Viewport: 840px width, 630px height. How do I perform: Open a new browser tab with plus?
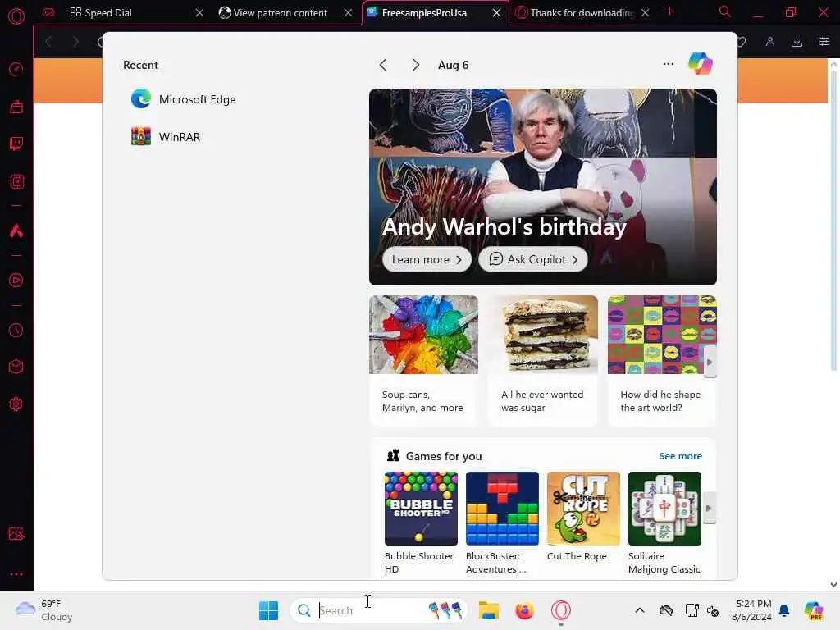pyautogui.click(x=669, y=11)
